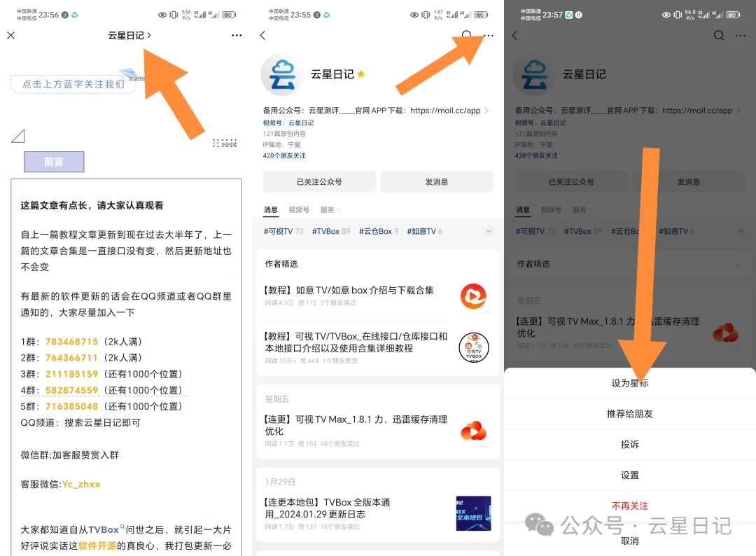Tap the round 可视TV TVBOX thumbnail
The width and height of the screenshot is (756, 556).
(x=474, y=347)
